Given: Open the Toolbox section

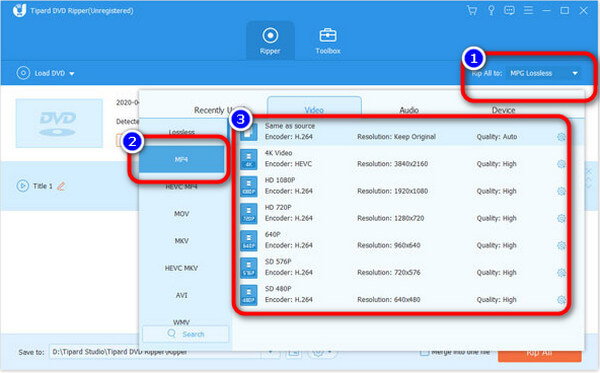Looking at the screenshot, I should pyautogui.click(x=328, y=41).
